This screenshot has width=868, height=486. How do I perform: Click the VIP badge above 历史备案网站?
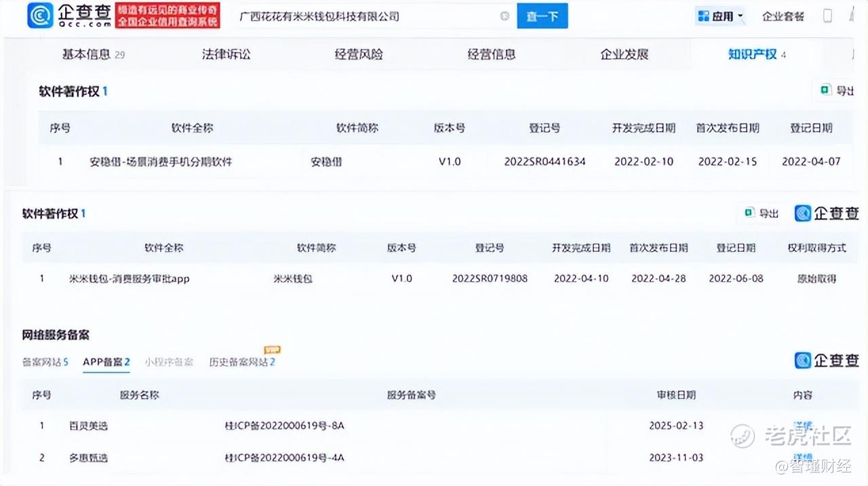pos(272,350)
